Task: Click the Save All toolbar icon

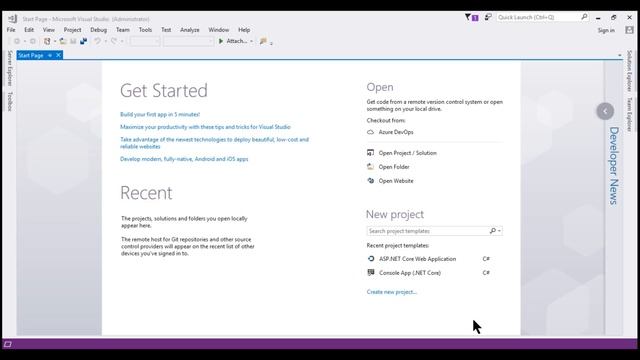Action: (84, 41)
